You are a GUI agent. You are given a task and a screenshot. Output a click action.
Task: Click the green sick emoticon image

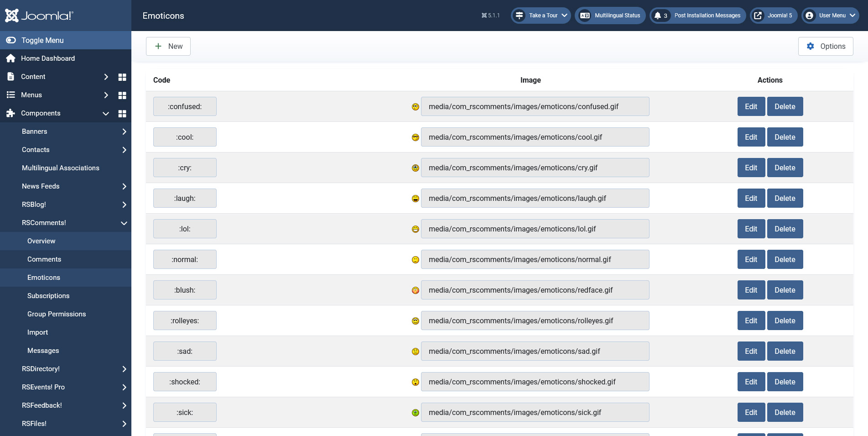[416, 413]
